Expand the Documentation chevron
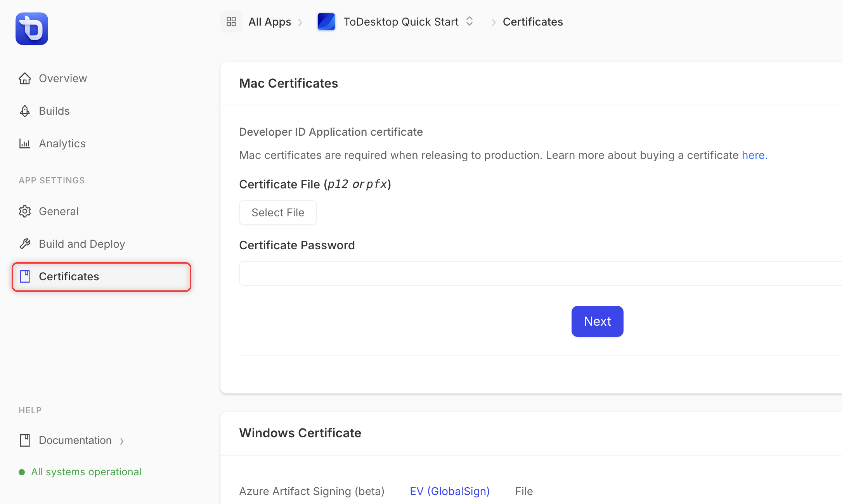The height and width of the screenshot is (504, 842). [122, 441]
